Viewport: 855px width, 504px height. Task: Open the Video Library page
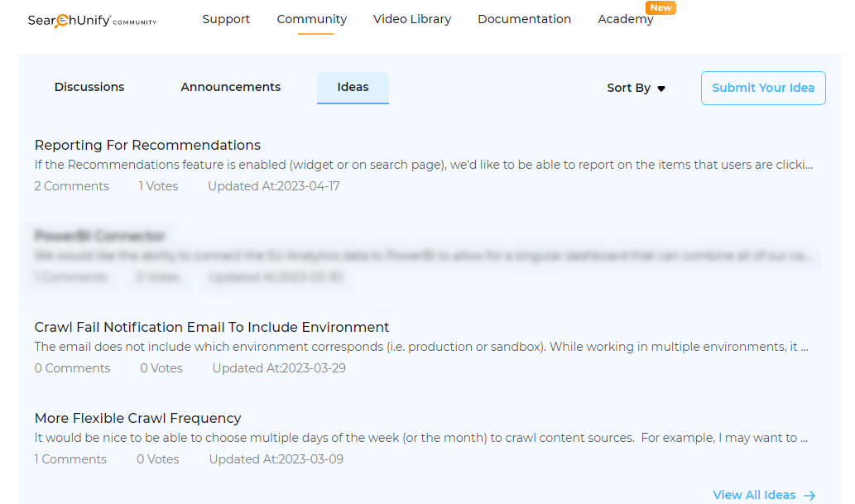pyautogui.click(x=412, y=19)
